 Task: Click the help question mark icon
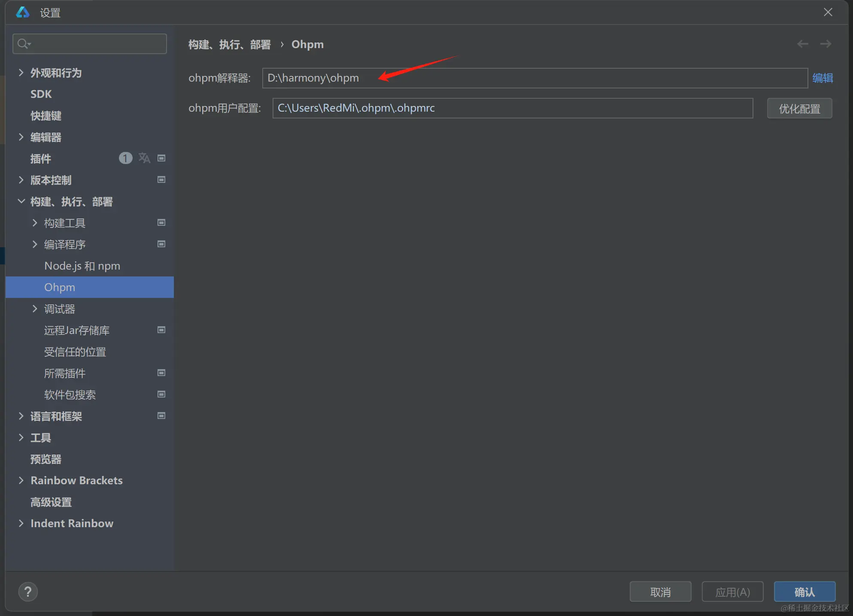(x=28, y=592)
